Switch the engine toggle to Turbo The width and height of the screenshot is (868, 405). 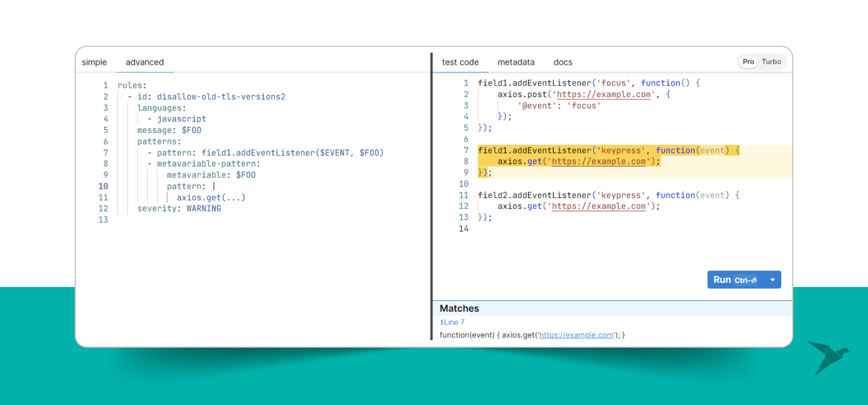point(771,62)
